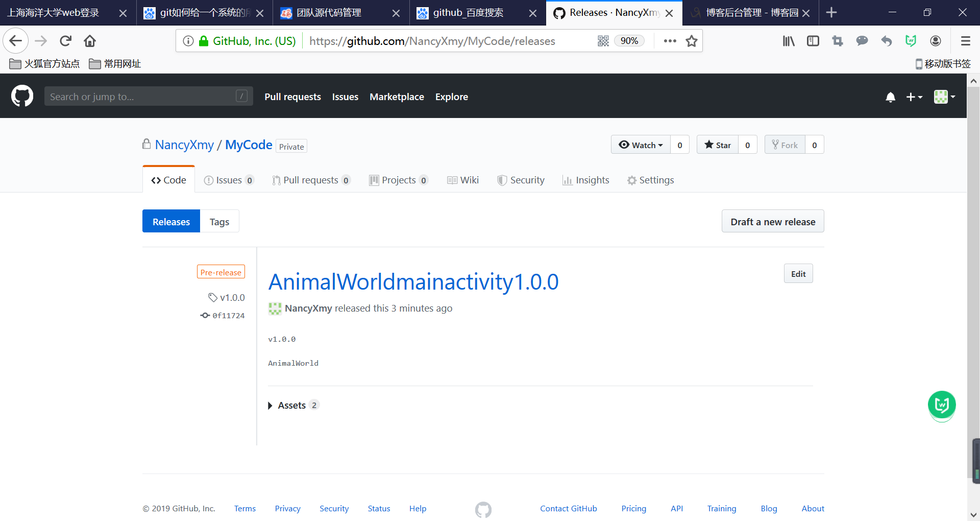Open the chat bubble extension icon
This screenshot has width=980, height=521.
(x=862, y=41)
